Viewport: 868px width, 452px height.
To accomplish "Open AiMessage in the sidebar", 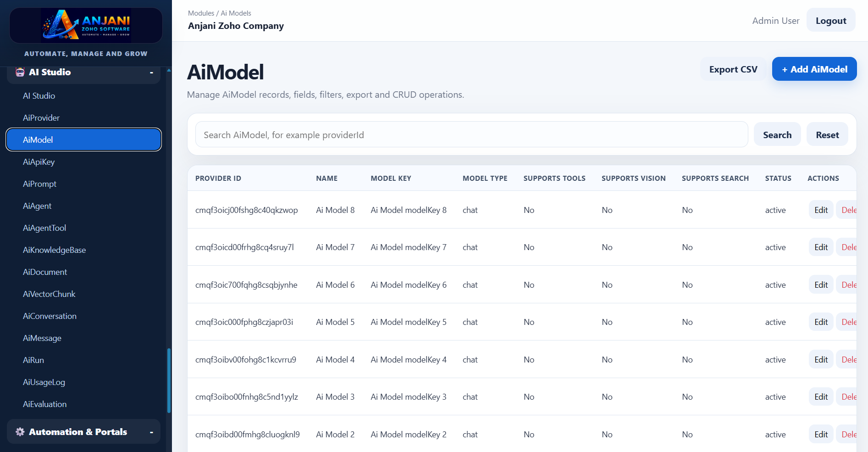I will [42, 338].
